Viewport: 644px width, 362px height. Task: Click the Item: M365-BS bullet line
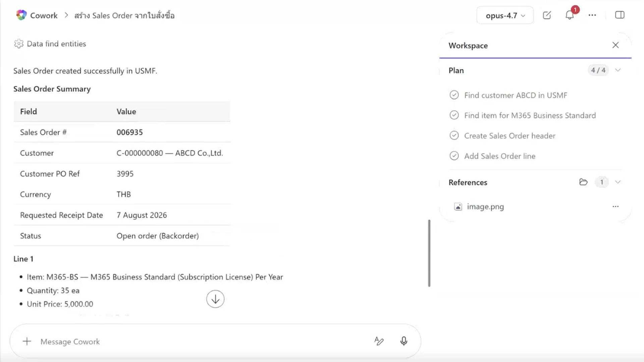coord(155,277)
